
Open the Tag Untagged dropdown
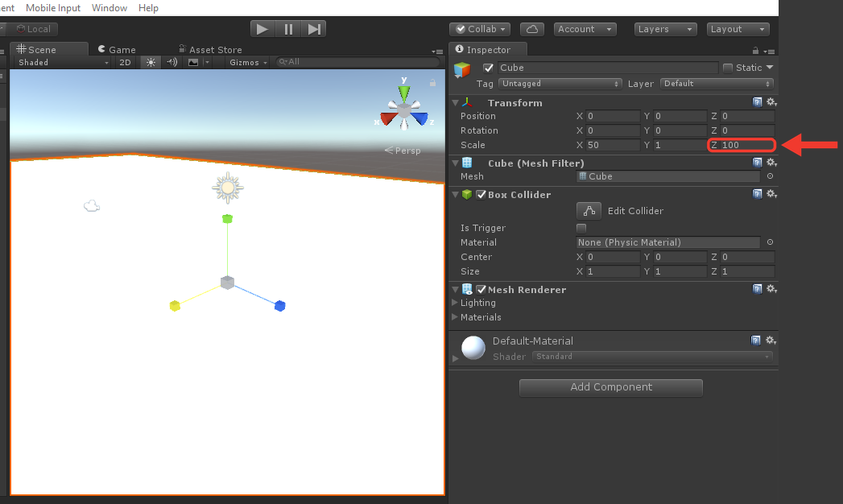[x=560, y=84]
